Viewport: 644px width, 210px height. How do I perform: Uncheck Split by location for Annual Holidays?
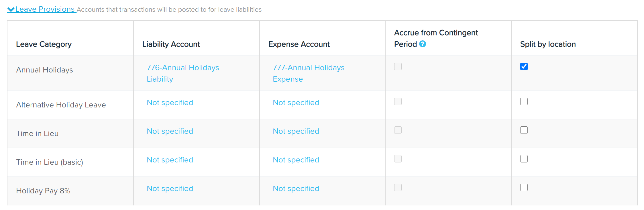pyautogui.click(x=524, y=66)
